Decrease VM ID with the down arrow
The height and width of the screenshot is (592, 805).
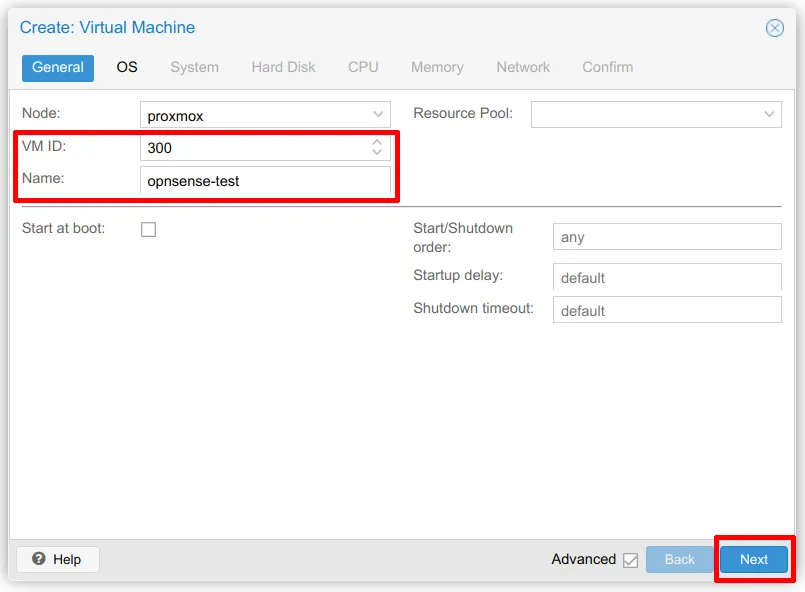click(x=377, y=152)
